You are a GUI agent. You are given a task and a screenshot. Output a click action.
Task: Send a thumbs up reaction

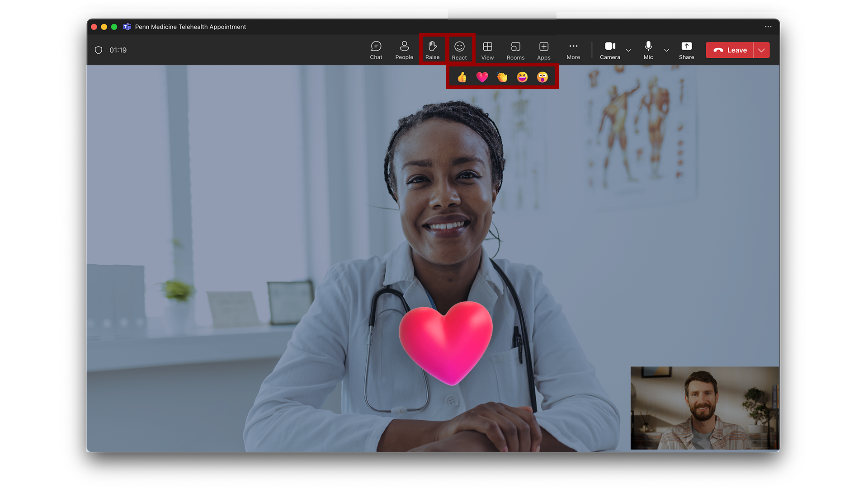point(462,77)
